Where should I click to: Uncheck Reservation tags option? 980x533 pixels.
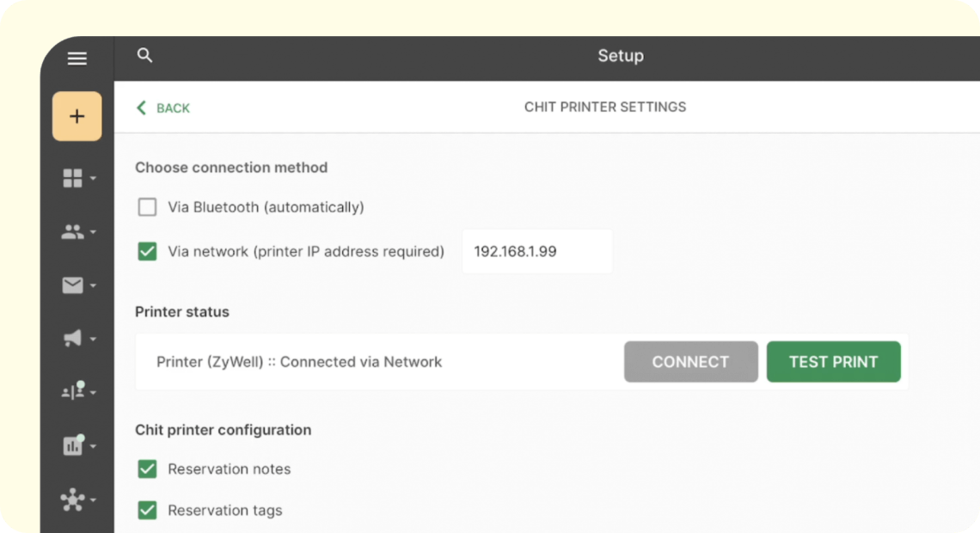(x=147, y=510)
